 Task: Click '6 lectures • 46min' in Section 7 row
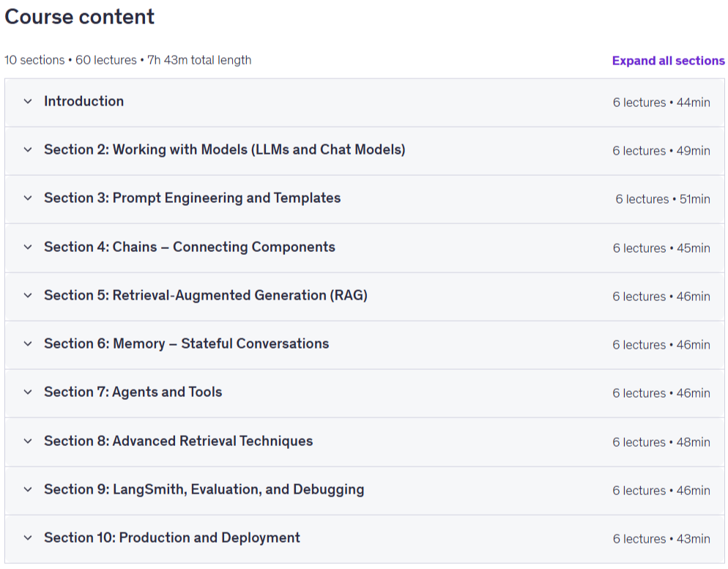point(661,393)
